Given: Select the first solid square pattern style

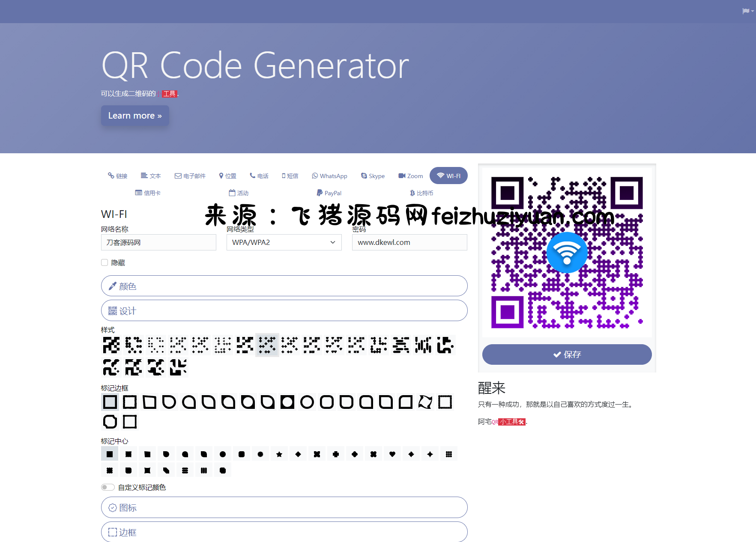Looking at the screenshot, I should pos(111,345).
